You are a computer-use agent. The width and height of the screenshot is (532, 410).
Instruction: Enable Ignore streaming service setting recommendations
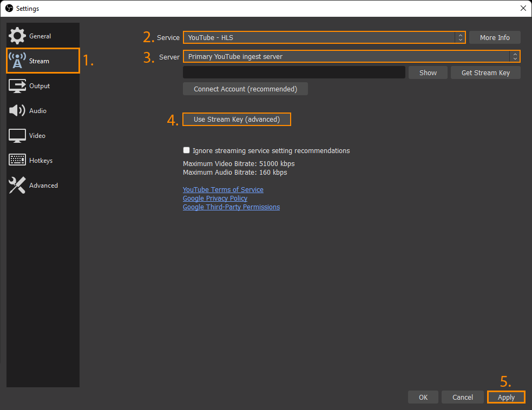pyautogui.click(x=186, y=150)
